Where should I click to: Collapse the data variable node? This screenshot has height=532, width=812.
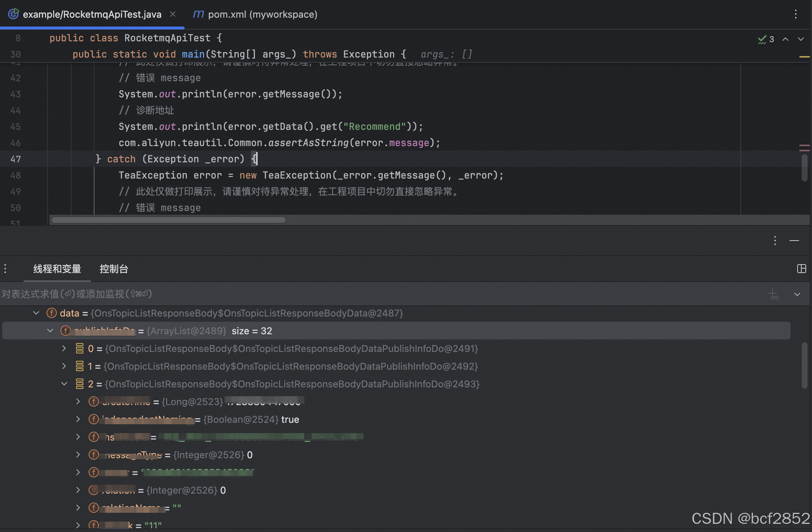coord(36,313)
